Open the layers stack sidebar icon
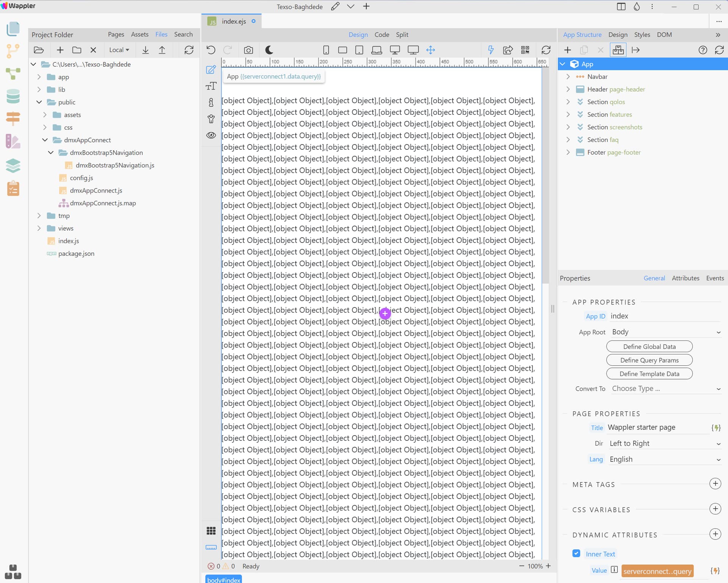 (13, 166)
